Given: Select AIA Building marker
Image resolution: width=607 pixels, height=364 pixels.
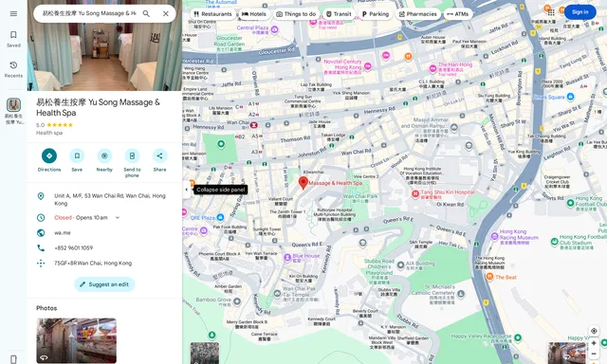Looking at the screenshot, I should (x=400, y=265).
